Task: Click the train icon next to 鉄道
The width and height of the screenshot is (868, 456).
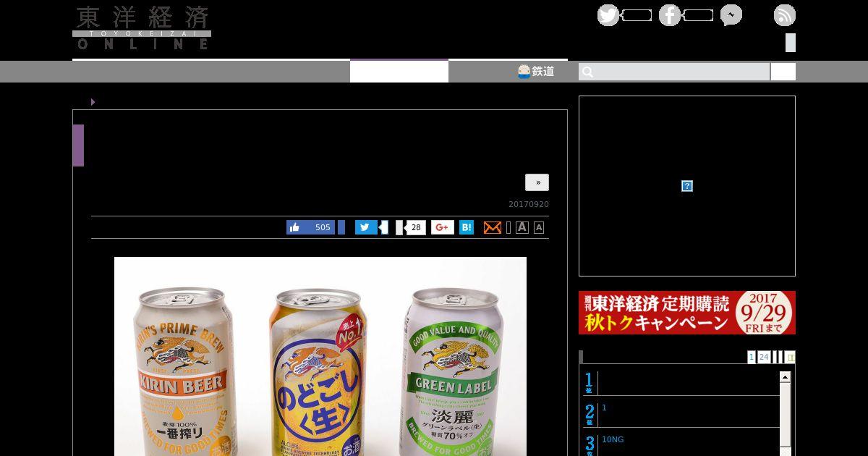Action: 524,71
